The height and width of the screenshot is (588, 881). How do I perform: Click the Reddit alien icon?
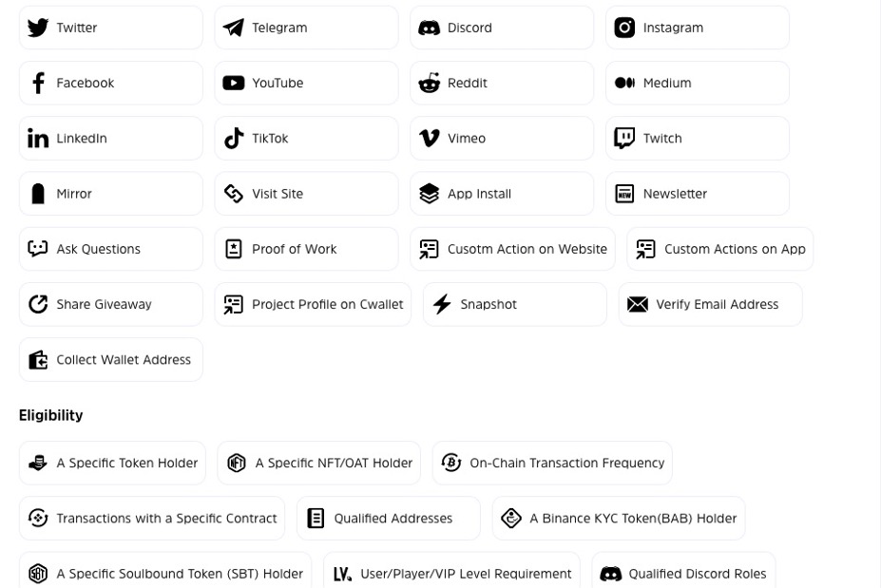click(x=430, y=83)
